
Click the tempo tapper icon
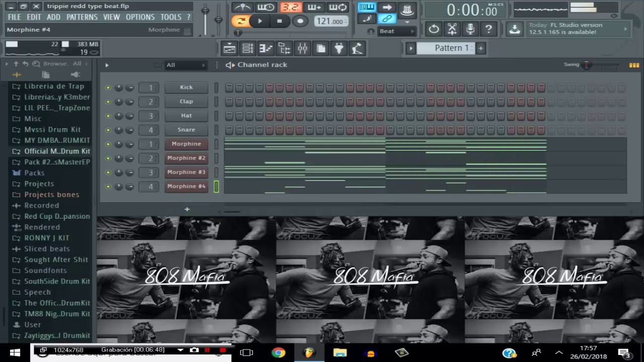(357, 49)
